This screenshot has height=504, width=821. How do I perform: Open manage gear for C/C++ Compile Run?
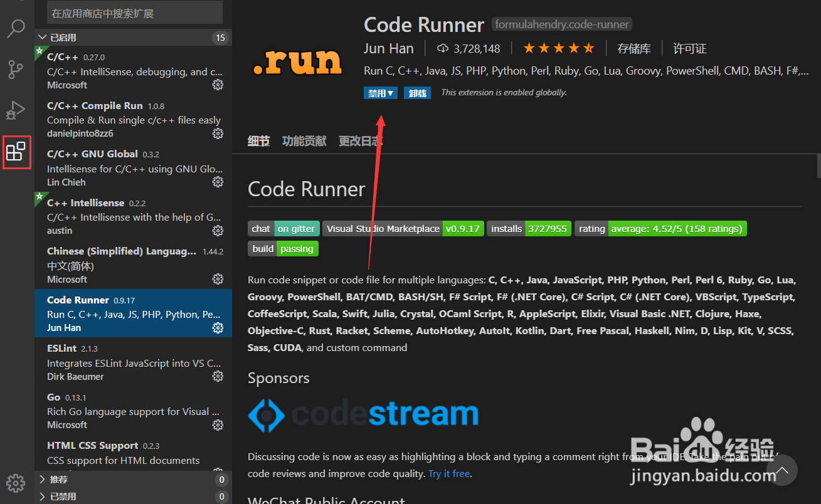coord(218,134)
